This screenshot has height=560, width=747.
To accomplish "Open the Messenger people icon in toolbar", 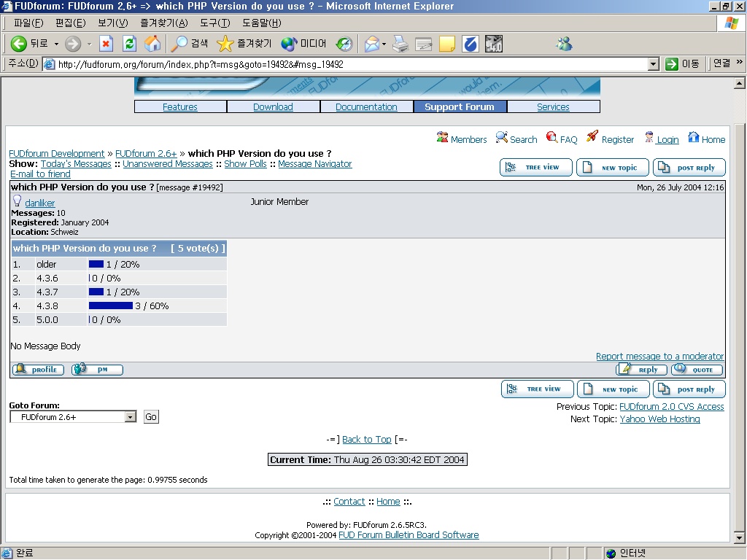I will tap(564, 44).
